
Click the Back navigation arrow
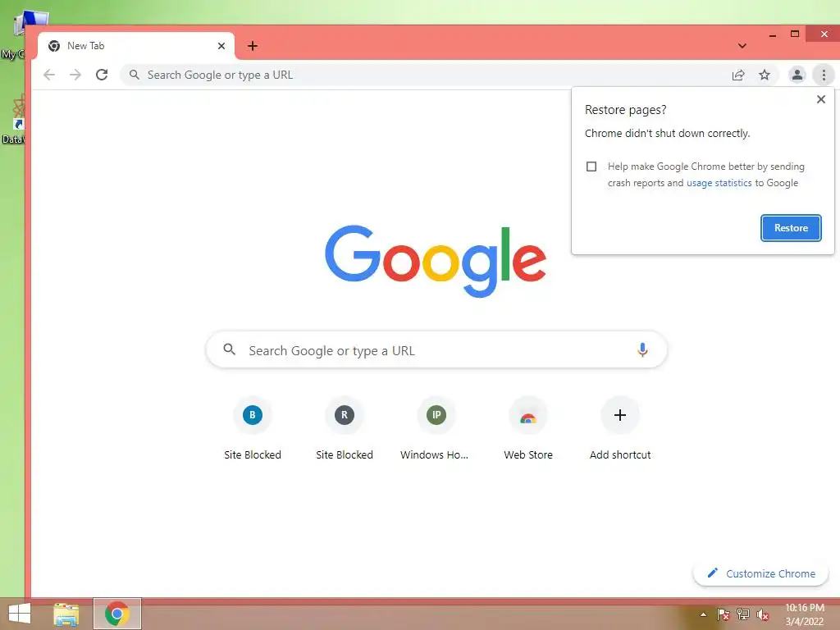pos(48,75)
